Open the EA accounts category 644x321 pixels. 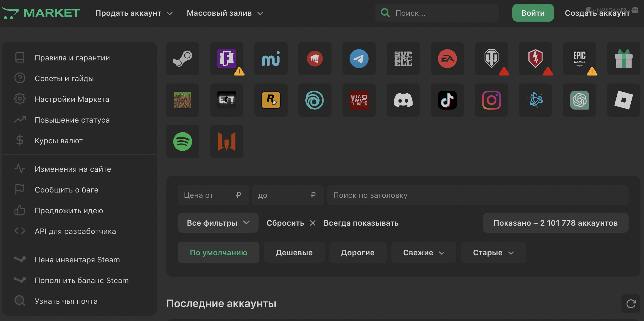[447, 59]
